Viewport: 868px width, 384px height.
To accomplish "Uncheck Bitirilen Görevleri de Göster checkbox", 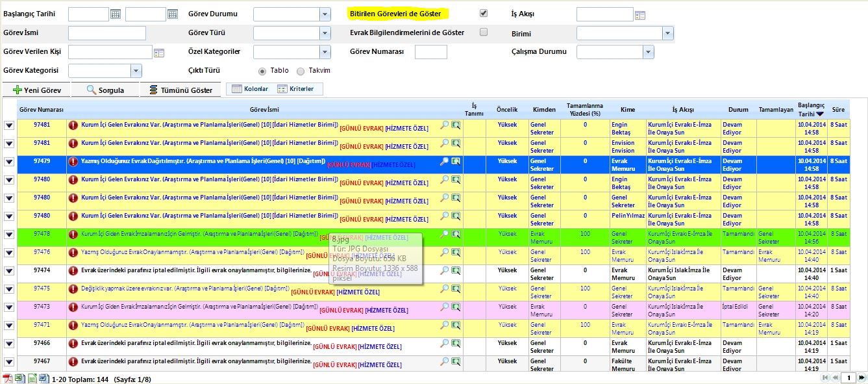I will (483, 13).
